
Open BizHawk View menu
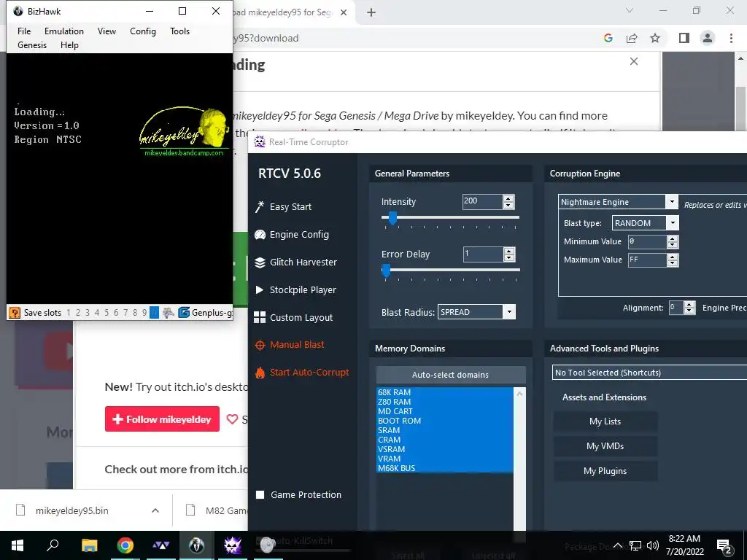pos(107,31)
